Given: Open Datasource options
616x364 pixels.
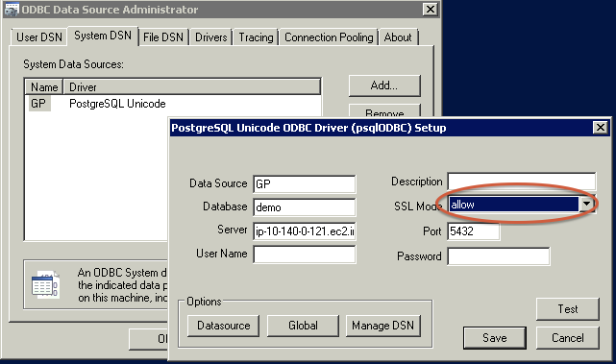Looking at the screenshot, I should coord(223,326).
